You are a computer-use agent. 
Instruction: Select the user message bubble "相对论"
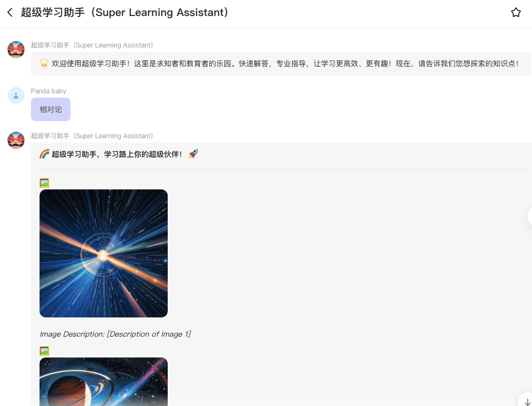pos(51,109)
